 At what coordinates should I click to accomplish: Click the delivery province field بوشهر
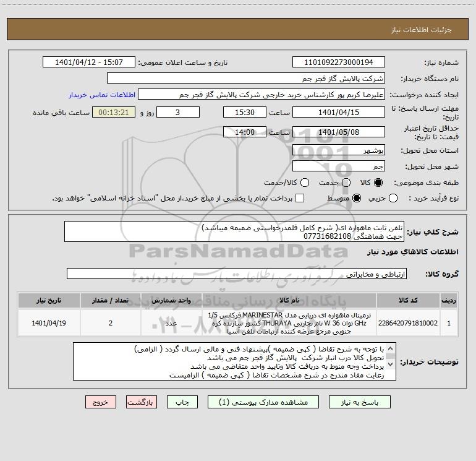339,150
